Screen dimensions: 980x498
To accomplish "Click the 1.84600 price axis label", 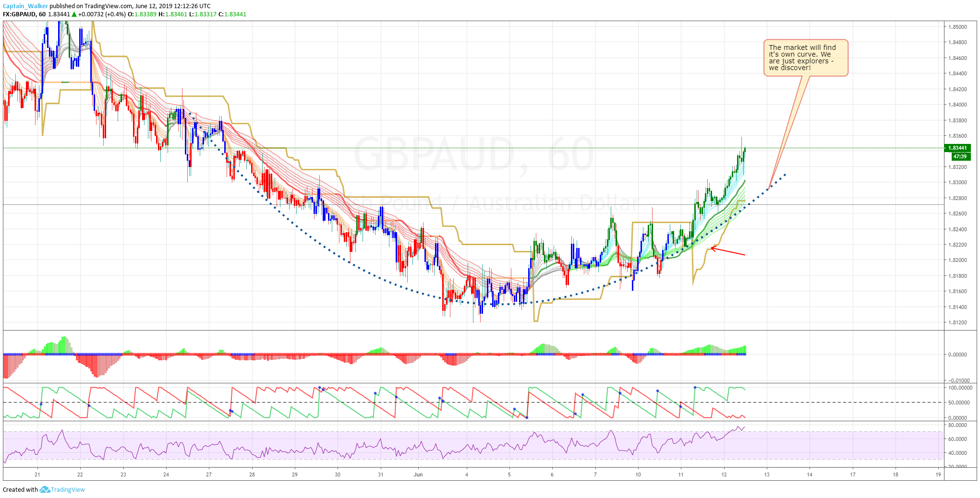I will (957, 58).
